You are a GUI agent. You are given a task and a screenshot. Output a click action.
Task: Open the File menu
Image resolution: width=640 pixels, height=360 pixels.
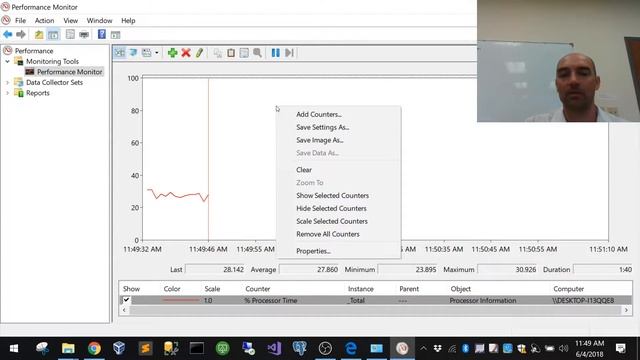click(20, 20)
